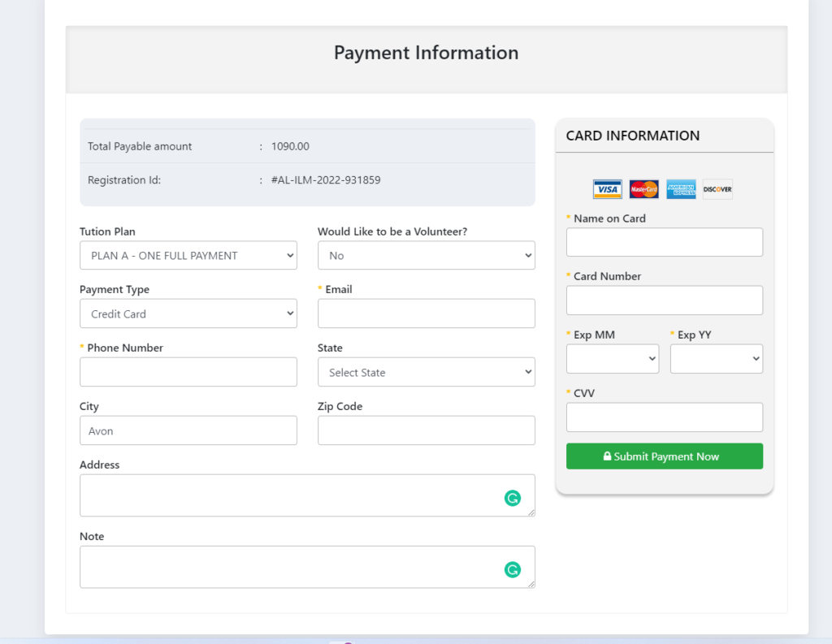Focus the Name on Card field
832x644 pixels.
664,242
